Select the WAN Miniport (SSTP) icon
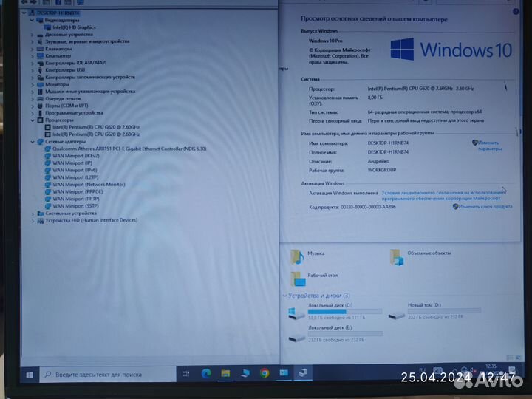This screenshot has width=532, height=399. point(48,206)
